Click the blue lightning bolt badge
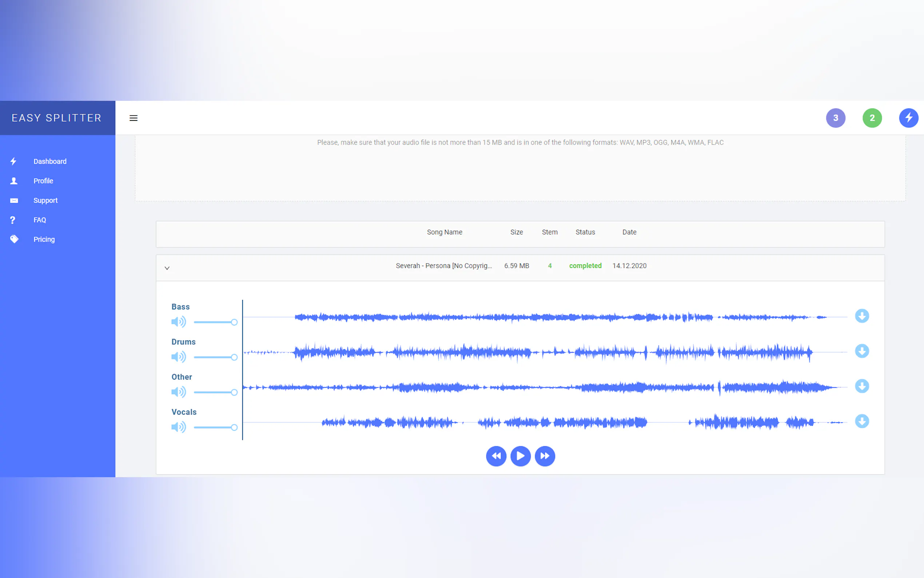 click(x=908, y=118)
